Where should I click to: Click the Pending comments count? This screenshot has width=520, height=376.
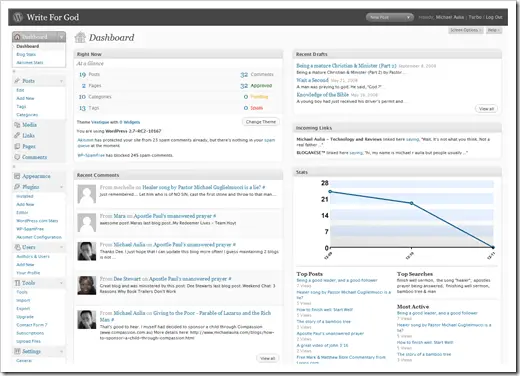click(x=256, y=97)
